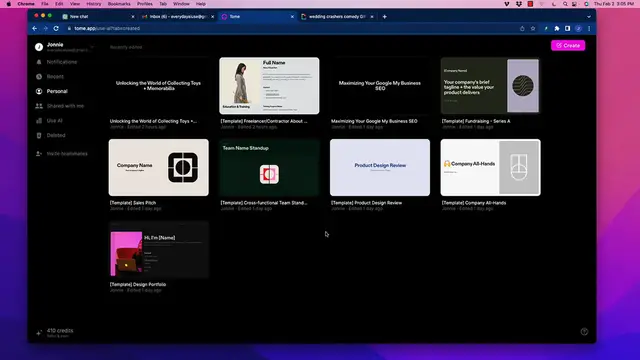Open the Fundraising - Series A template thumbnail
The image size is (640, 360).
click(491, 86)
